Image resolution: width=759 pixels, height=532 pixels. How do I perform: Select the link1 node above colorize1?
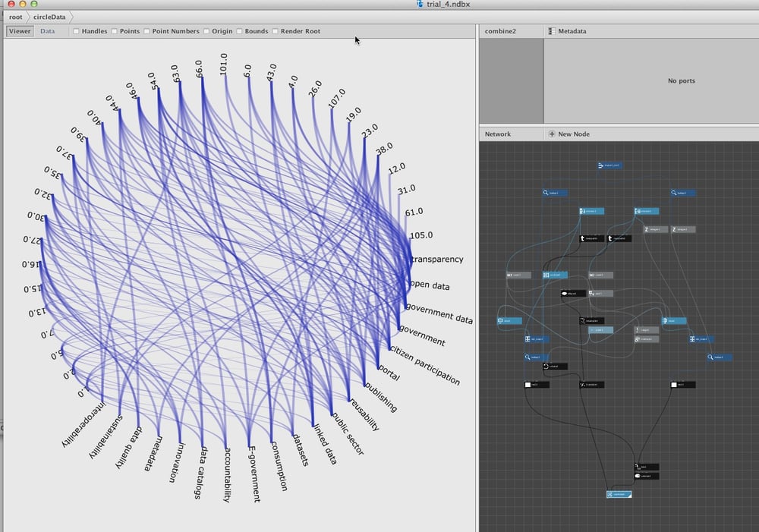pyautogui.click(x=646, y=467)
